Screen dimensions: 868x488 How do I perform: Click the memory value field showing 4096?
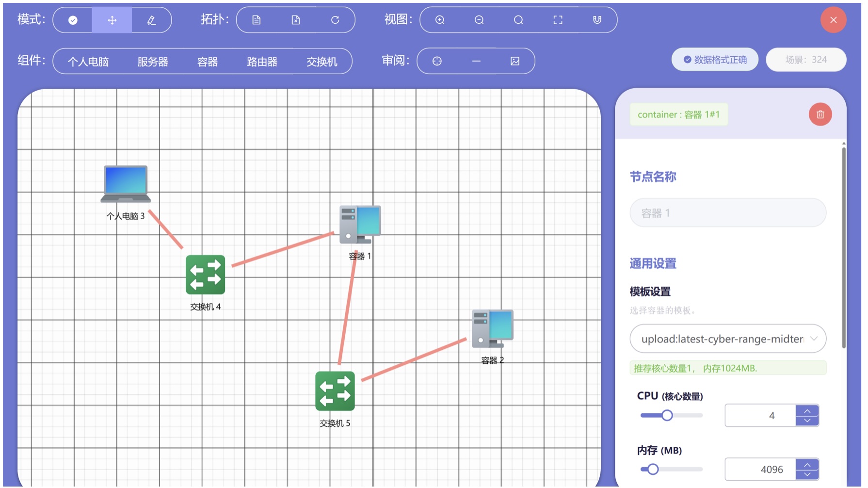[x=760, y=469]
